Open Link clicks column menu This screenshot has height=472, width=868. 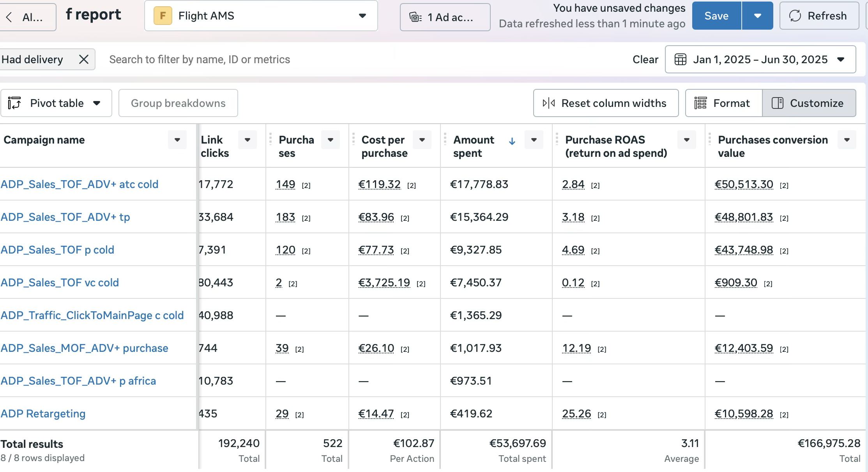tap(247, 140)
